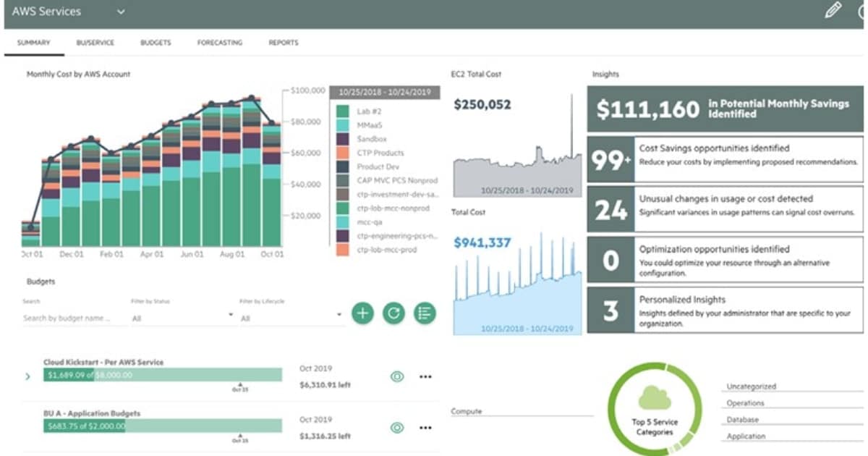Select ctp-lob-mcc-prod legend entry

(388, 250)
